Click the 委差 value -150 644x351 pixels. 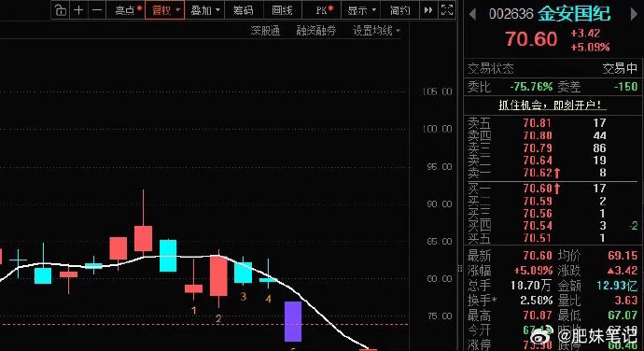tap(625, 87)
